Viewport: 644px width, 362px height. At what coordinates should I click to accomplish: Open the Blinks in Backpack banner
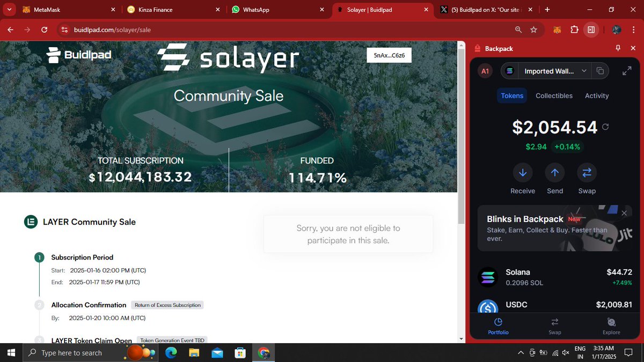click(x=555, y=228)
